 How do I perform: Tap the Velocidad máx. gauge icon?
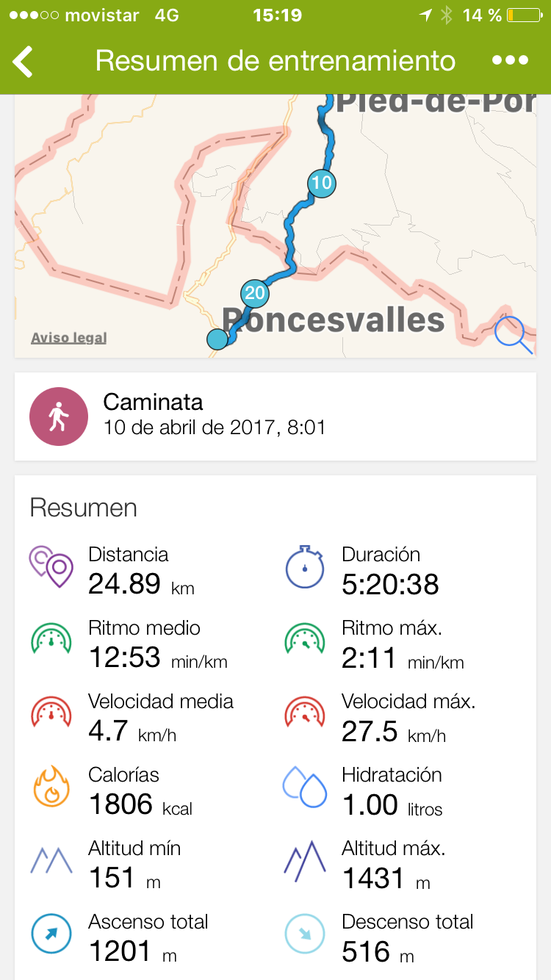point(304,714)
